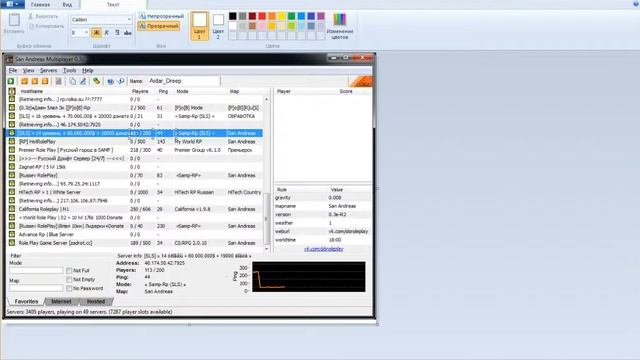Viewport: 640px width, 360px height.
Task: Click the Copy (Копировать) icon in Paint
Action: click(x=31, y=26)
